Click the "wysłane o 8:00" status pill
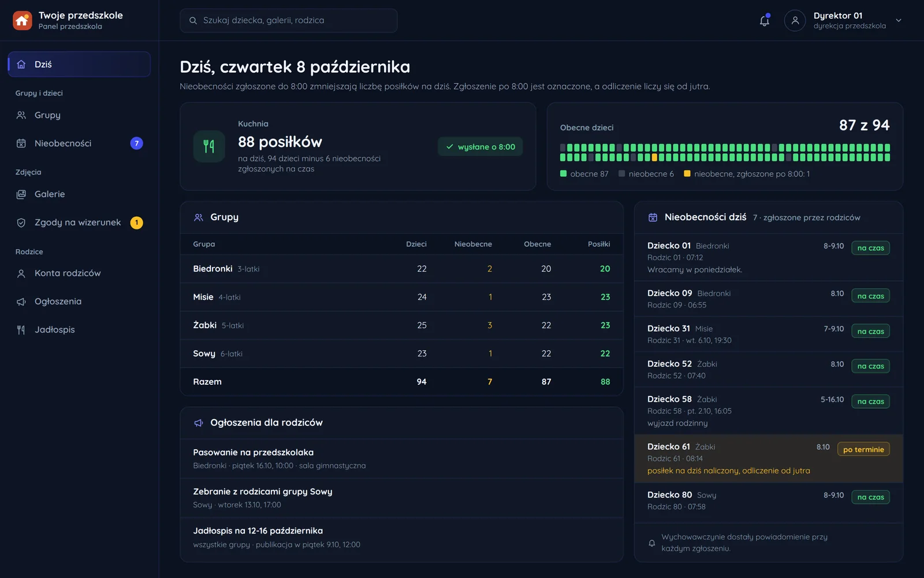The height and width of the screenshot is (578, 924). coord(480,147)
